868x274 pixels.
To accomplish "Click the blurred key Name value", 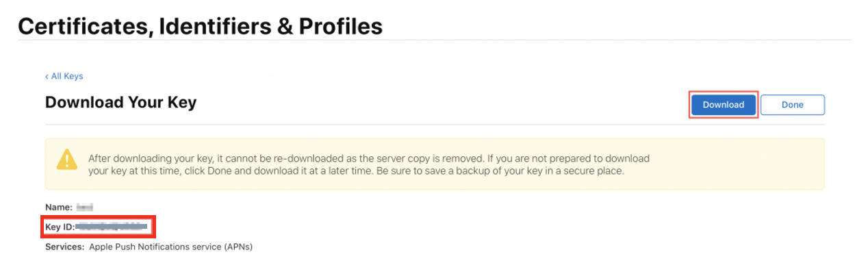I will tap(84, 206).
